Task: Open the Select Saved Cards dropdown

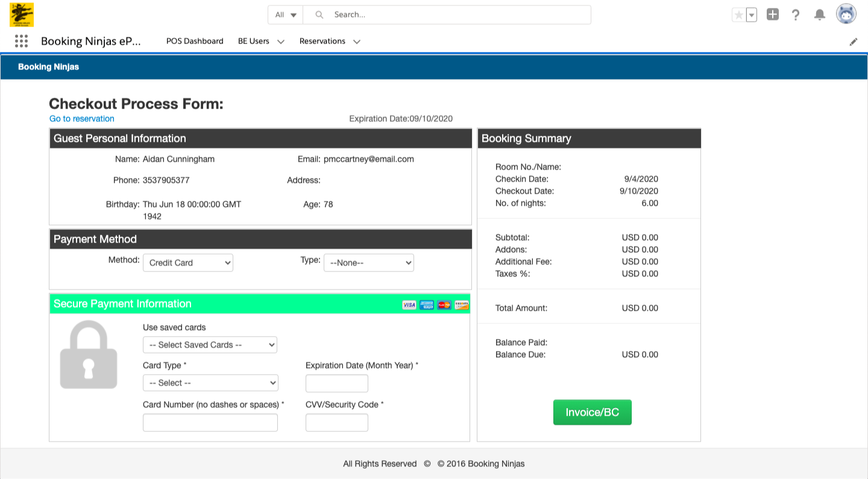Action: (210, 344)
